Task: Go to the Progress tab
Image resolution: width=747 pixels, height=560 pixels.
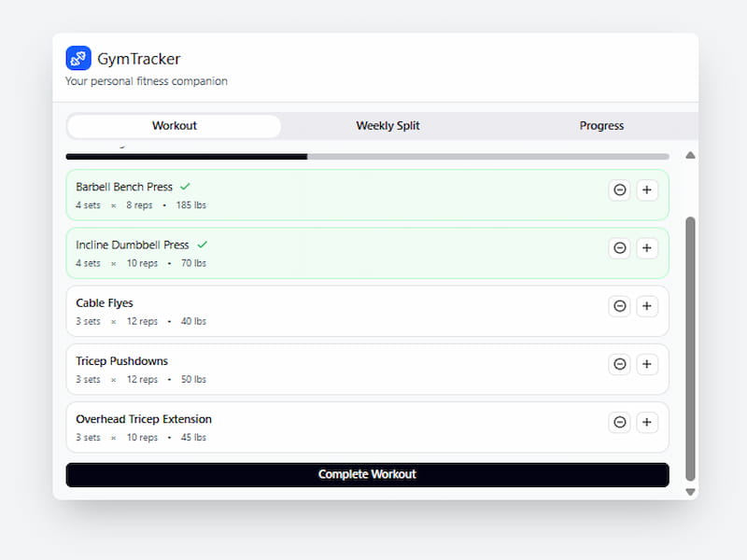Action: click(x=601, y=126)
